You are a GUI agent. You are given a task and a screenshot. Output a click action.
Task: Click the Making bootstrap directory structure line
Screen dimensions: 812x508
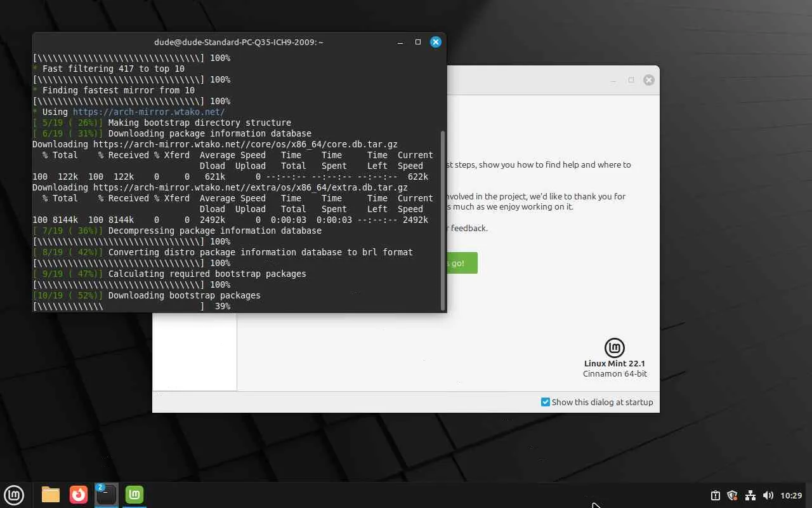click(162, 123)
